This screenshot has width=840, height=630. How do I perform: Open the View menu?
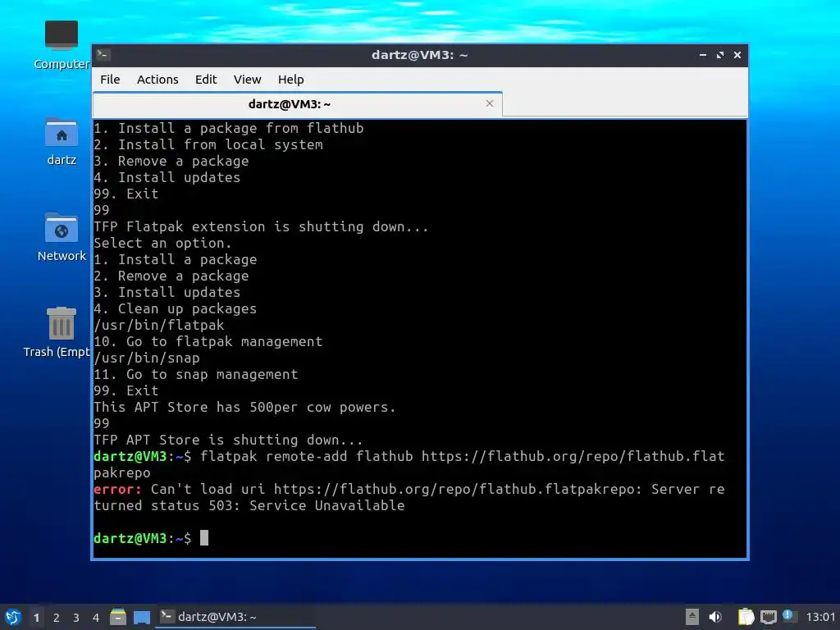pyautogui.click(x=247, y=80)
